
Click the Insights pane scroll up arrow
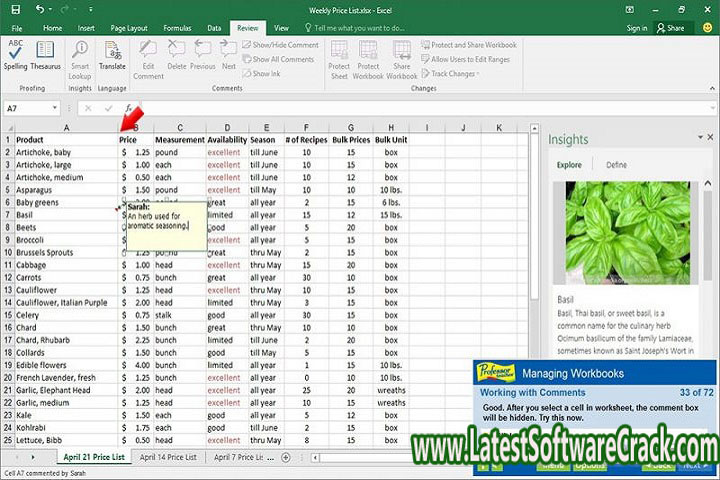pos(708,183)
